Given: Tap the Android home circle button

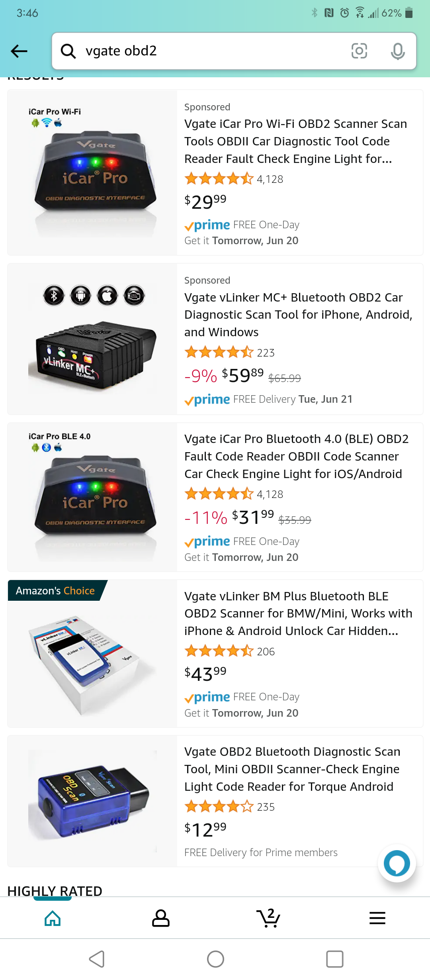Looking at the screenshot, I should click(215, 959).
